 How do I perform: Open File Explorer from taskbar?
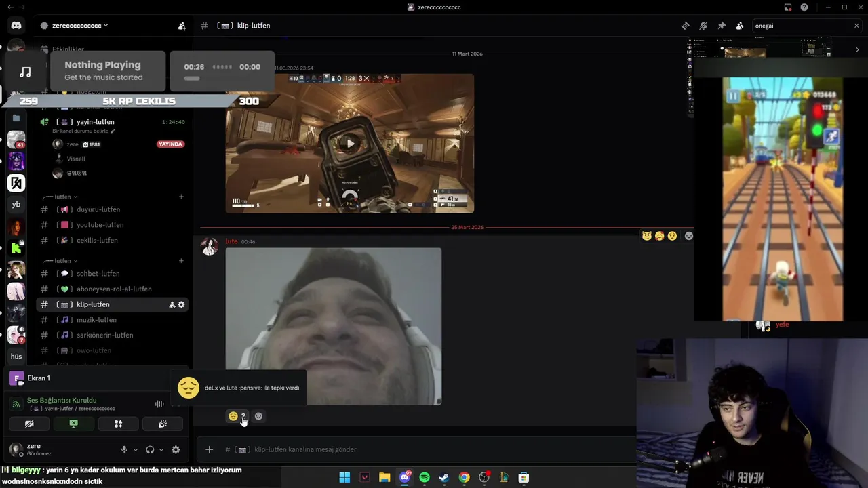point(384,477)
